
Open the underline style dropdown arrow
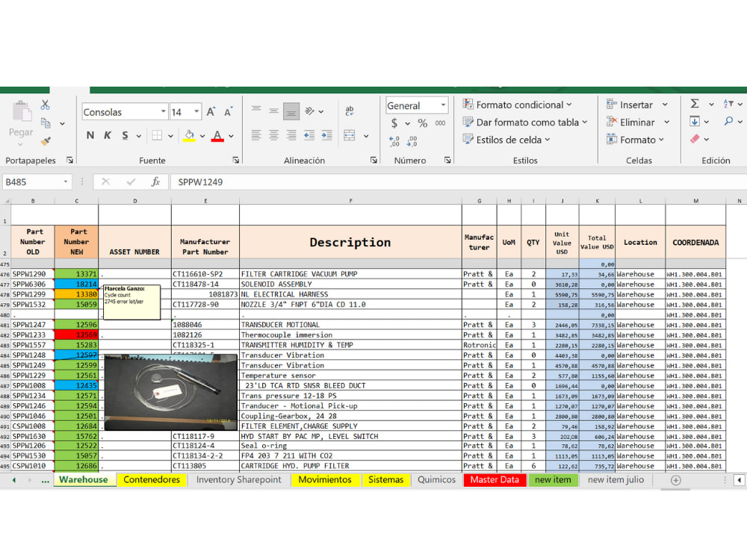click(139, 136)
